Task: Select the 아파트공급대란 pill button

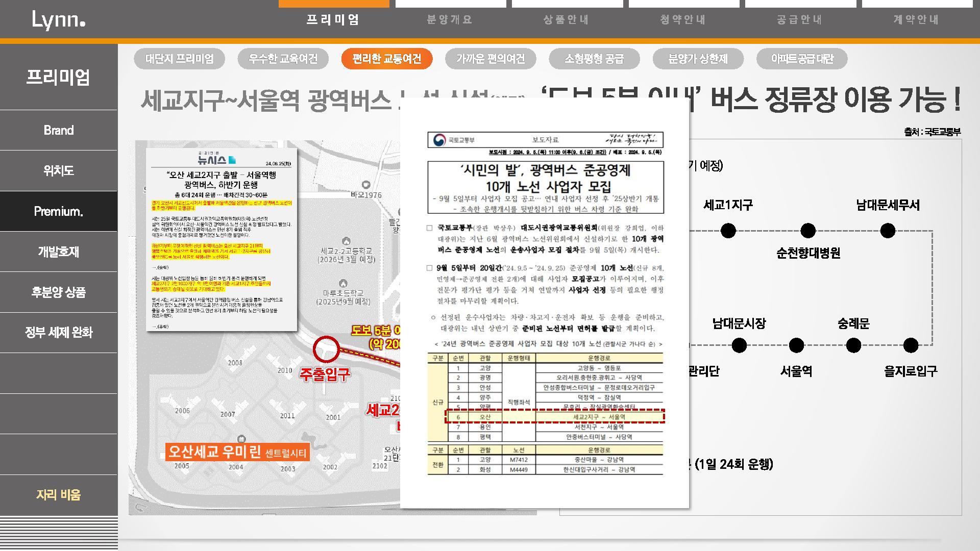Action: point(802,59)
